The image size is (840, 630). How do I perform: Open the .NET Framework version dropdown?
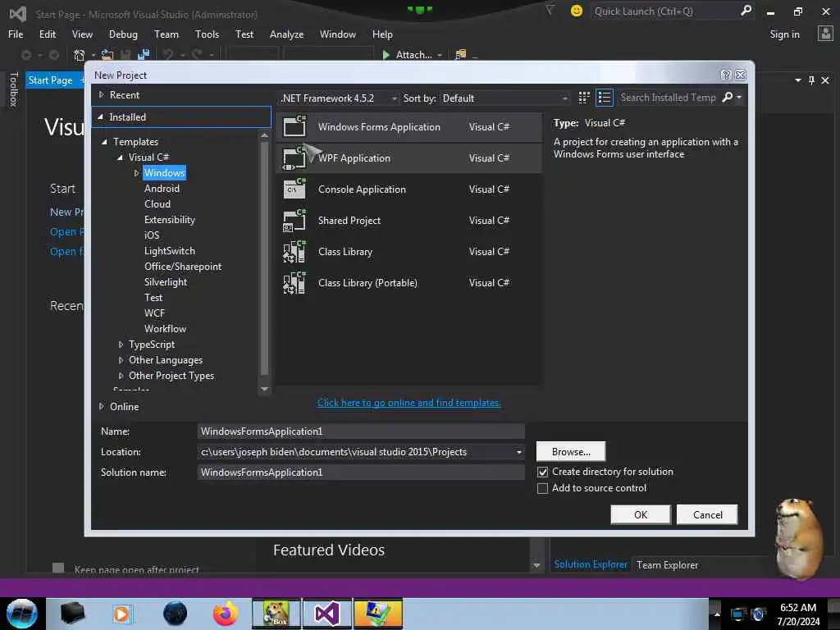[x=339, y=98]
